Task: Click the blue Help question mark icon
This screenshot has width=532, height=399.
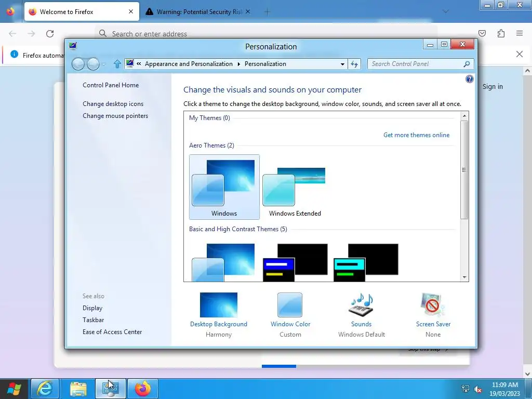Action: (x=469, y=79)
